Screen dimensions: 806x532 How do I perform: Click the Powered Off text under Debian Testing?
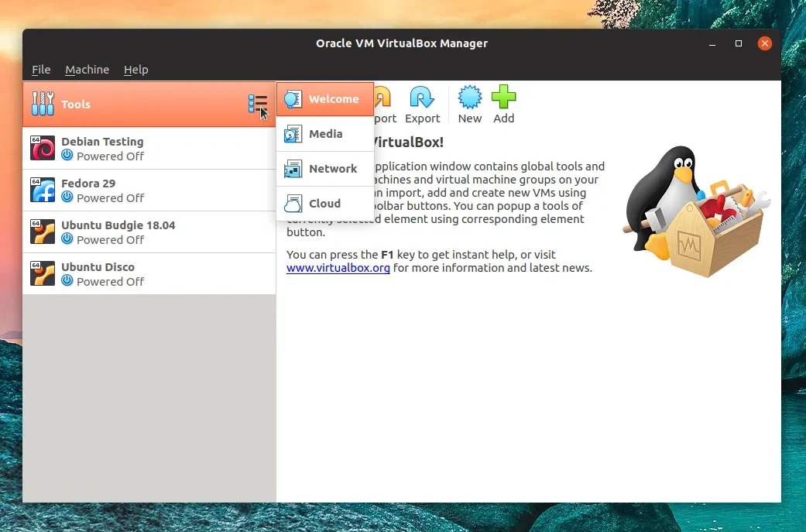tap(110, 156)
